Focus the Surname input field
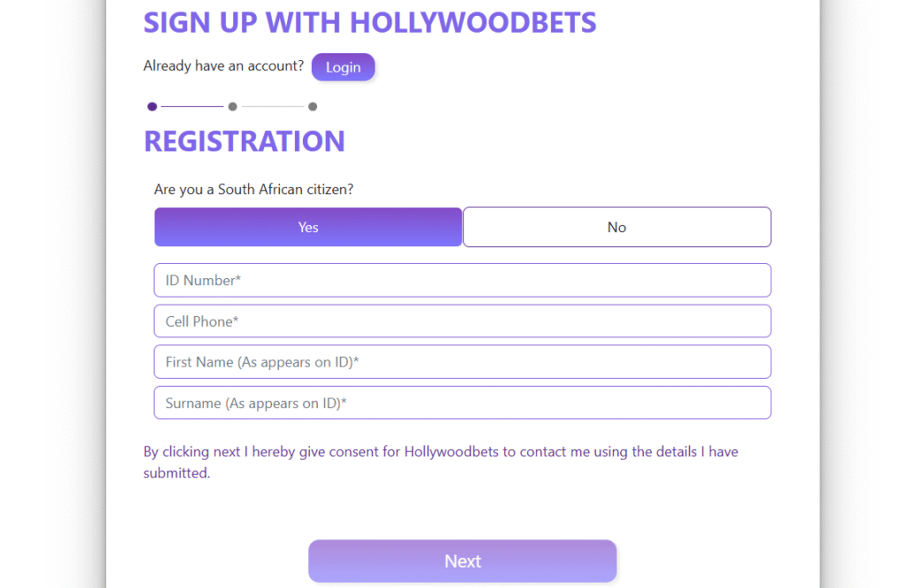The height and width of the screenshot is (588, 907). click(462, 403)
